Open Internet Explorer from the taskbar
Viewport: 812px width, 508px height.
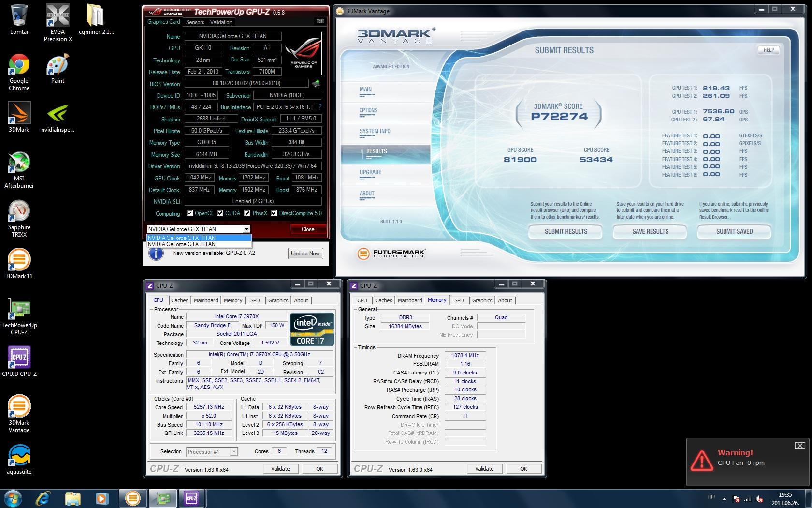point(43,498)
